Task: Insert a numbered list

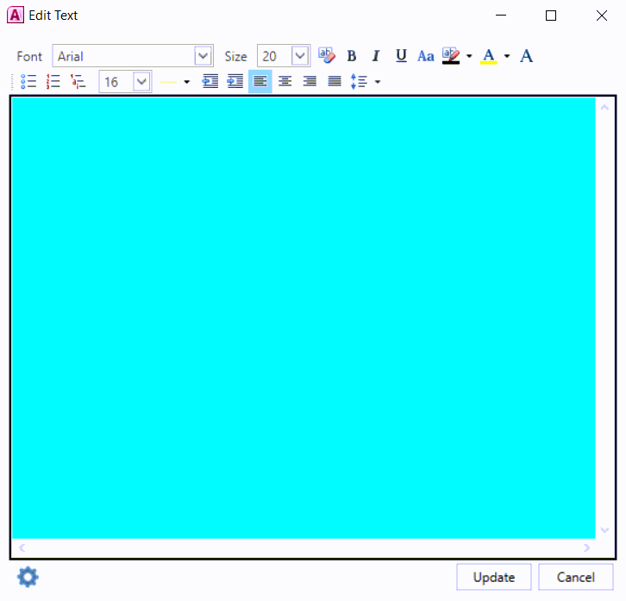Action: pyautogui.click(x=54, y=82)
